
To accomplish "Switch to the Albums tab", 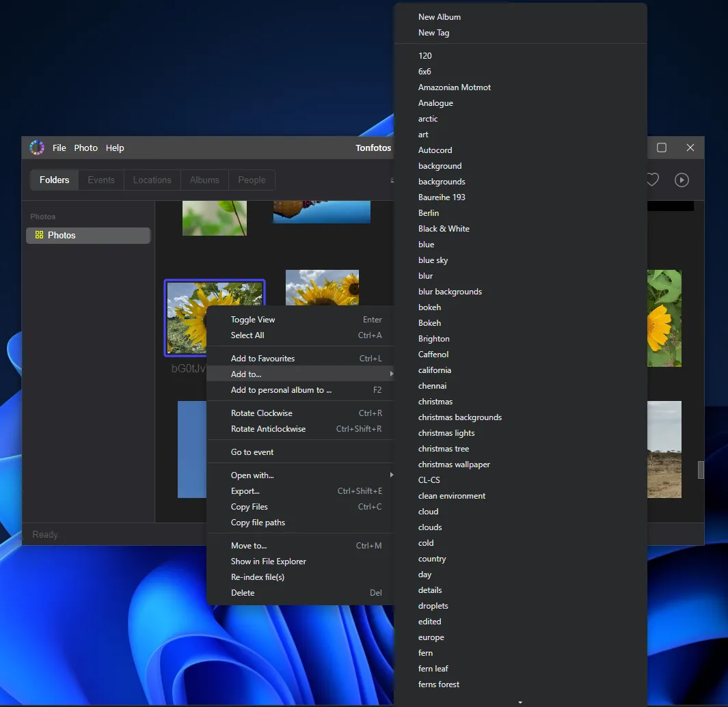I will [x=204, y=180].
